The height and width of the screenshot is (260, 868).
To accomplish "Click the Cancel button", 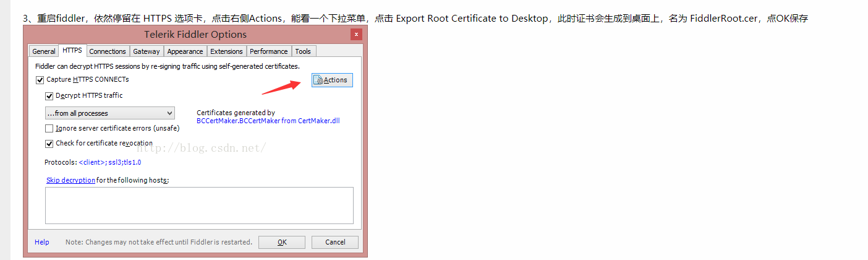I will [335, 242].
